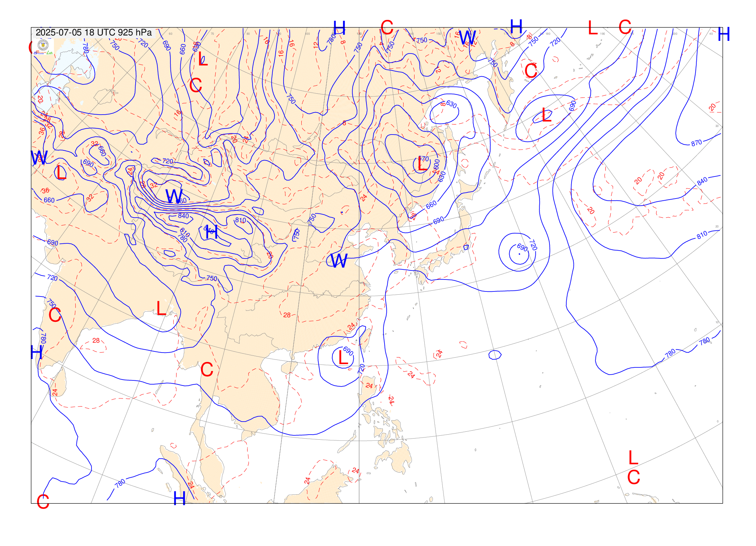
Task: Click red '28' label over southern China
Action: 287,315
